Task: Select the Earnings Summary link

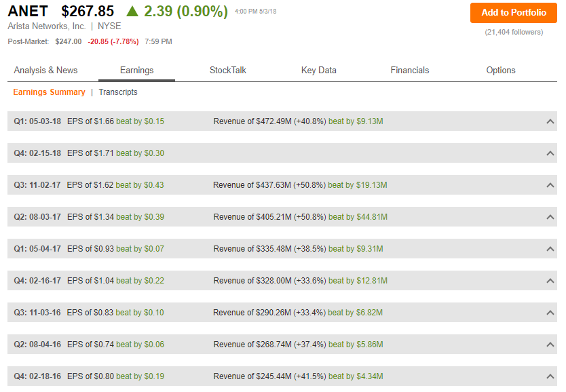Action: point(49,92)
